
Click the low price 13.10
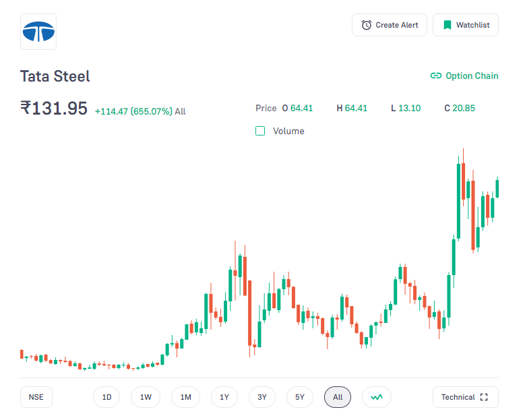pyautogui.click(x=410, y=108)
